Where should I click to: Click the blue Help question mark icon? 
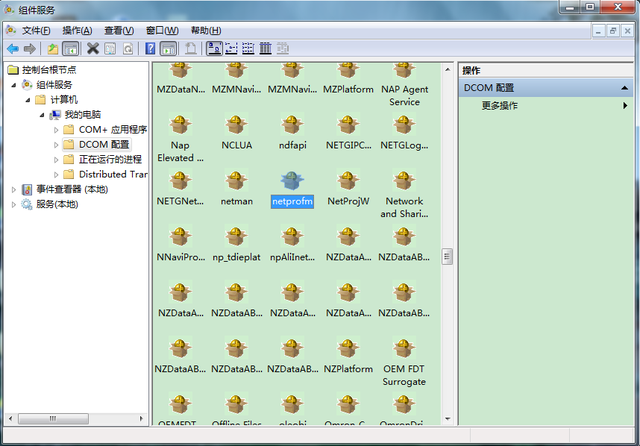tap(150, 49)
